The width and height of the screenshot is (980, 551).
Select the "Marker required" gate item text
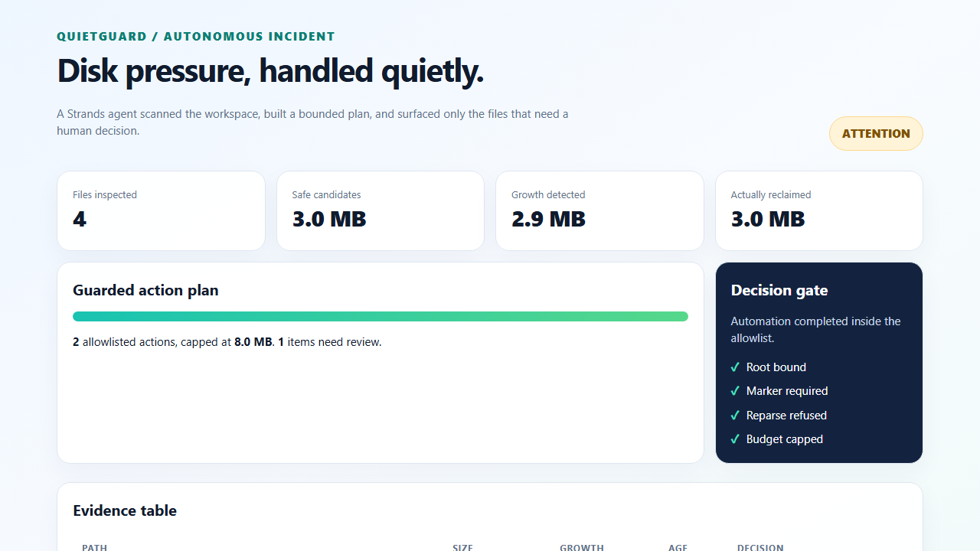pyautogui.click(x=787, y=391)
